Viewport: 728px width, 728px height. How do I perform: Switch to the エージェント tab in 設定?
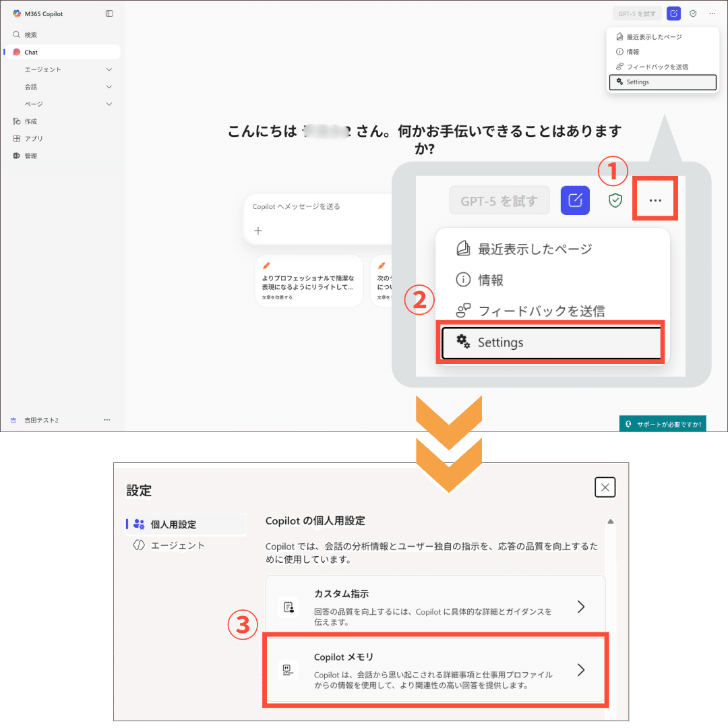[x=177, y=545]
